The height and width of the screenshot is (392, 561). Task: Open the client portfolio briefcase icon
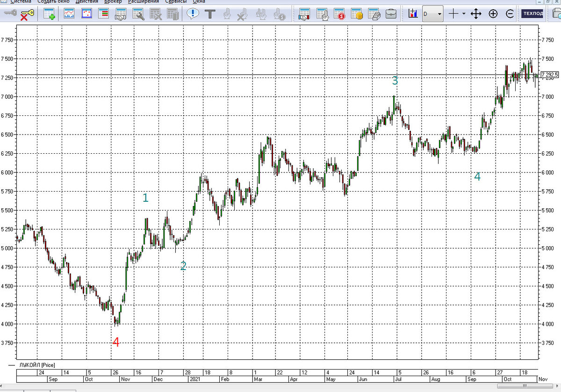pyautogui.click(x=391, y=14)
